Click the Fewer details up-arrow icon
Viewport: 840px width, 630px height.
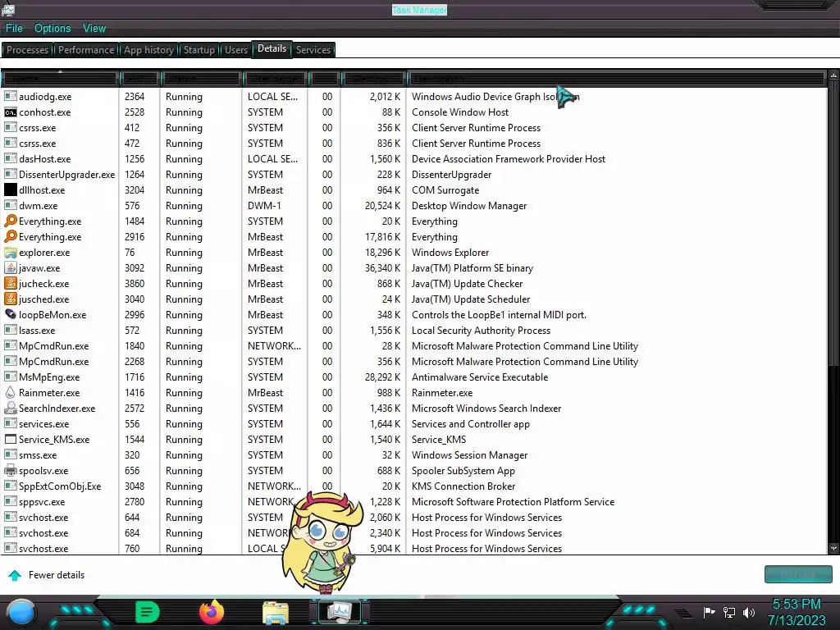coord(15,575)
